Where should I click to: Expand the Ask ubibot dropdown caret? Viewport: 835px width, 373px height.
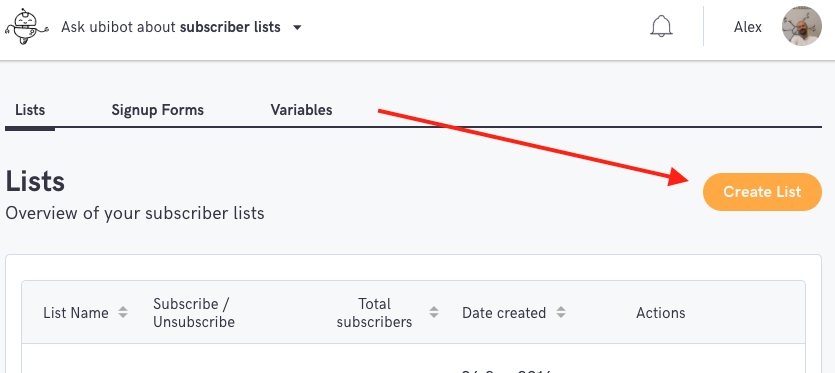(x=297, y=27)
